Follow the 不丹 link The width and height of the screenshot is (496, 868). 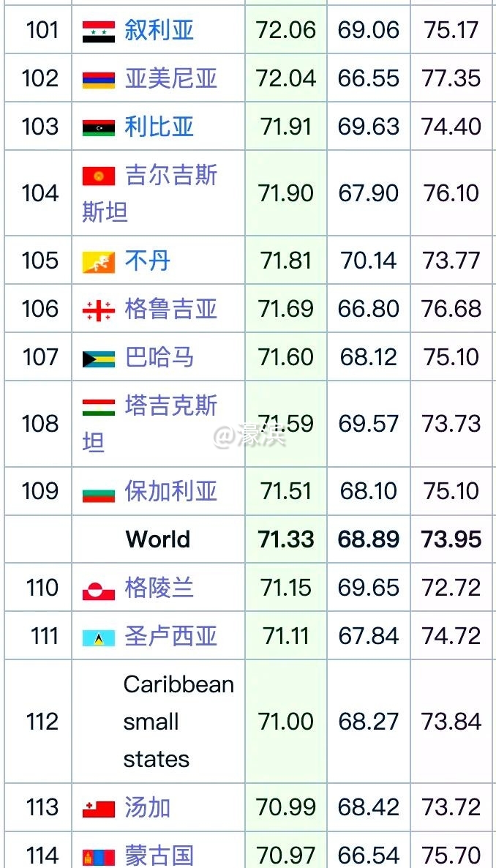147,261
